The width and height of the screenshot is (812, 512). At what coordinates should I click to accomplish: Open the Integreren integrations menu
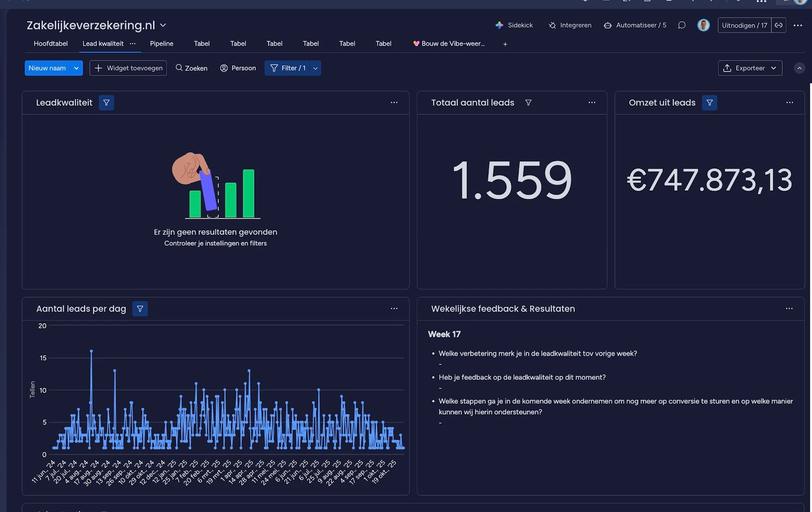(x=570, y=25)
